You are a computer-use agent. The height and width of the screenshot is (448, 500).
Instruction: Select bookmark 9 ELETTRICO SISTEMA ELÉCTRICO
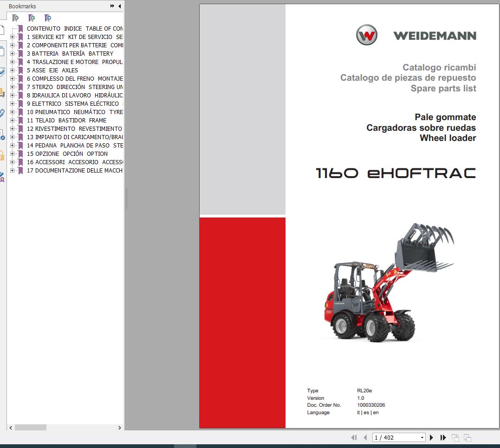coord(73,103)
